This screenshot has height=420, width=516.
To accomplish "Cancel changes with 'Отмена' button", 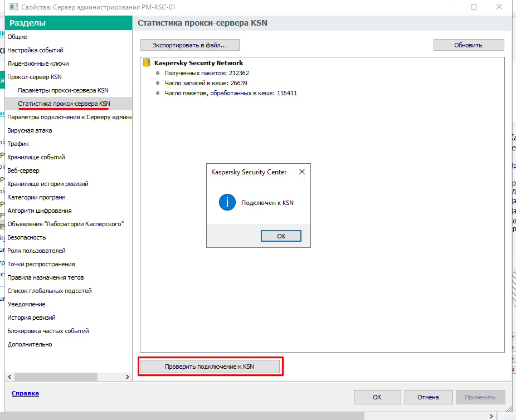I will coord(428,397).
